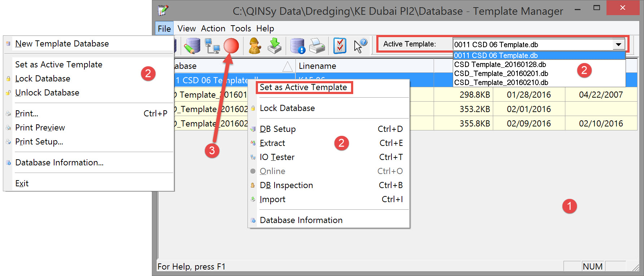Choose DB Setup in the context menu

(x=329, y=129)
